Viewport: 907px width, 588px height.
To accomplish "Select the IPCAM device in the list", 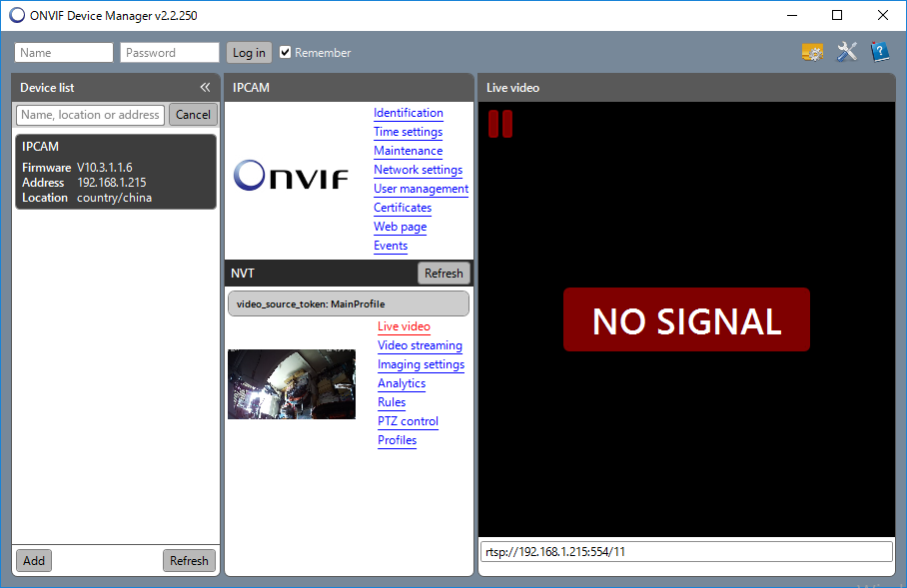I will 116,172.
